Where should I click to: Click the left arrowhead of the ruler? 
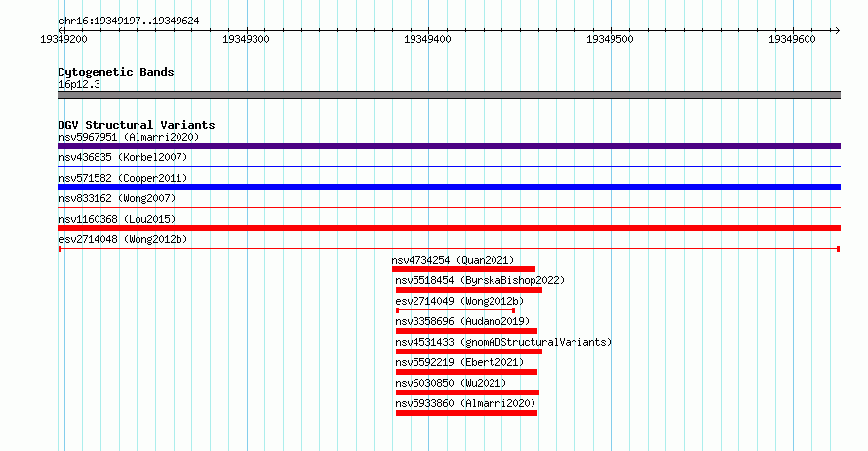60,31
